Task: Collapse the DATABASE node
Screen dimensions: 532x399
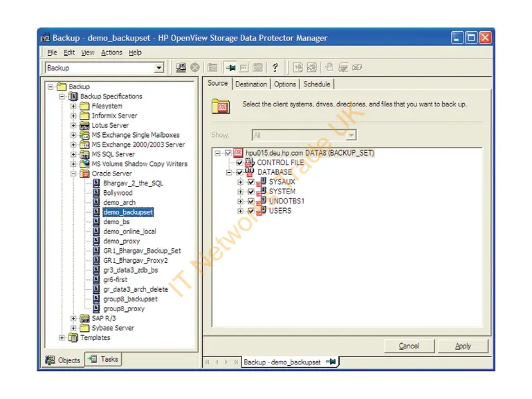Action: [x=229, y=172]
